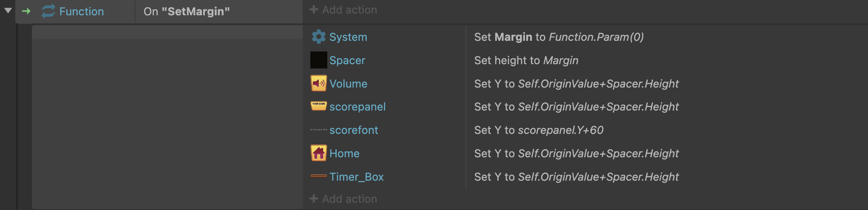
Task: Click the black Spacer object icon
Action: [x=318, y=60]
